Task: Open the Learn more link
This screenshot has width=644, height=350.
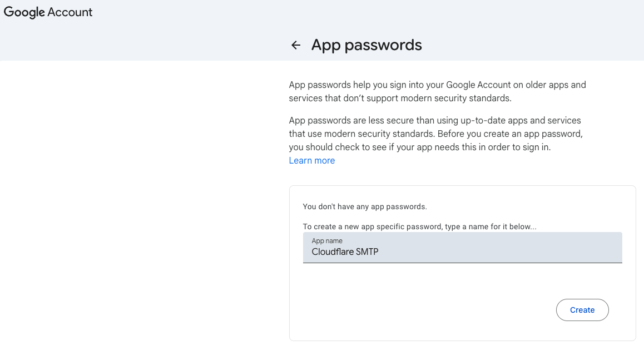Action: pyautogui.click(x=312, y=161)
